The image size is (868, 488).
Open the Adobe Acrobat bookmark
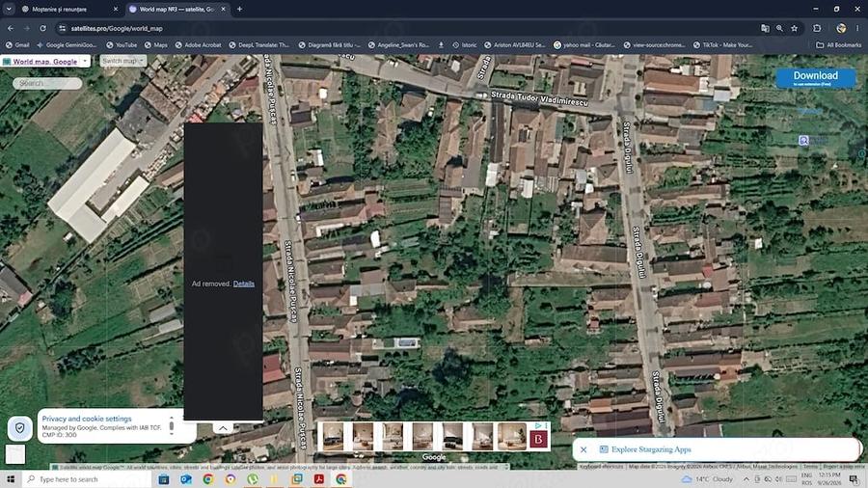coord(198,44)
